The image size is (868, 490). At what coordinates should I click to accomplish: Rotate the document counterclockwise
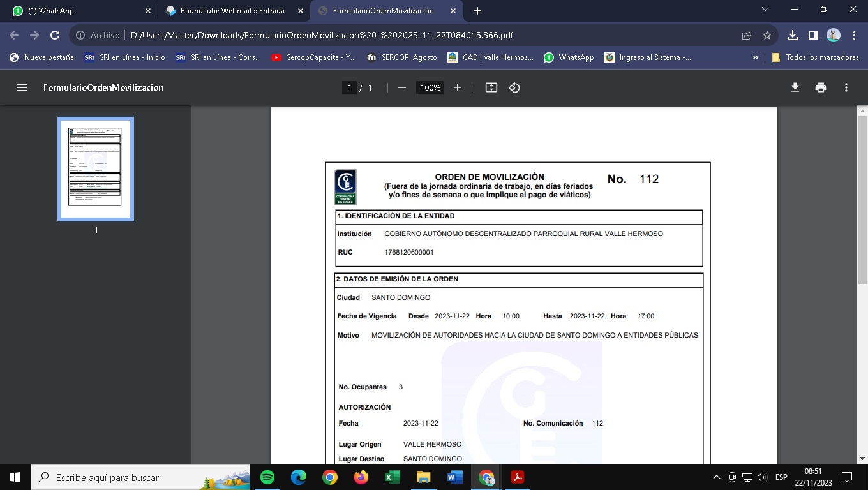coord(514,87)
